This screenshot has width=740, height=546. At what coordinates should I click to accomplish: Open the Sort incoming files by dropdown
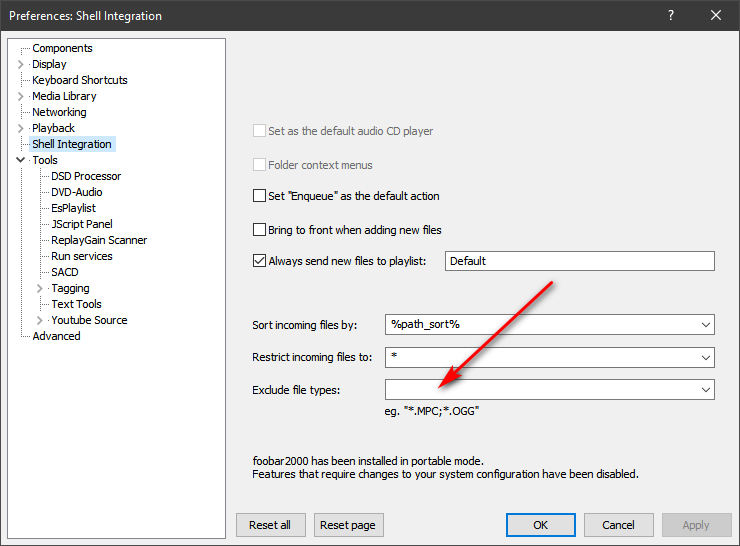click(x=706, y=325)
